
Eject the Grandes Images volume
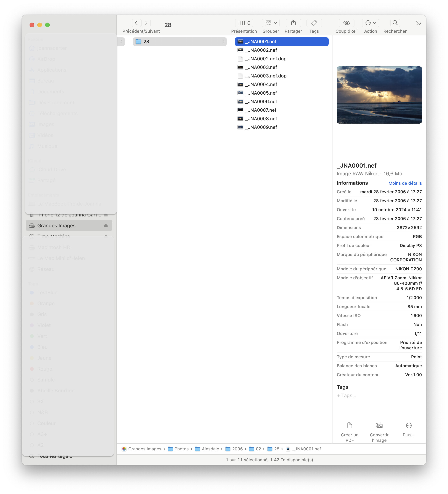(x=106, y=226)
